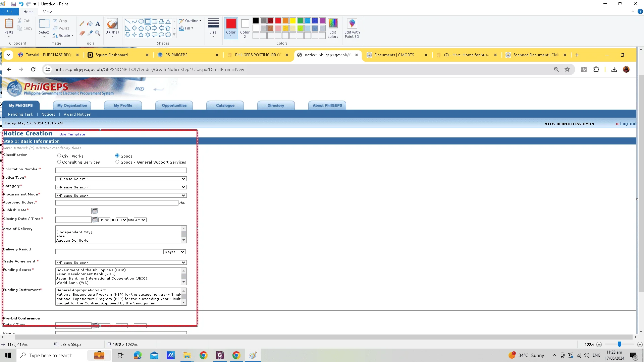Open Paint Help question mark

click(x=640, y=11)
